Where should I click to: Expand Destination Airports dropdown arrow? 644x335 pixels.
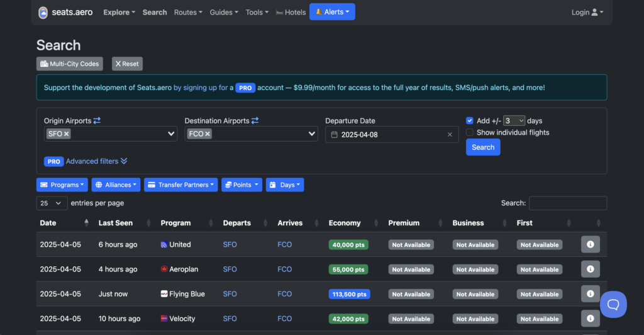(x=312, y=133)
